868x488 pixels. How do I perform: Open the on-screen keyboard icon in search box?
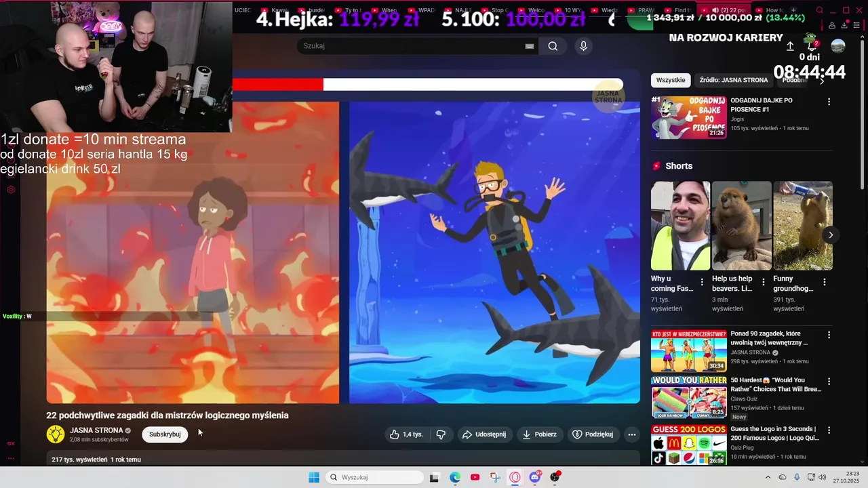pyautogui.click(x=530, y=46)
